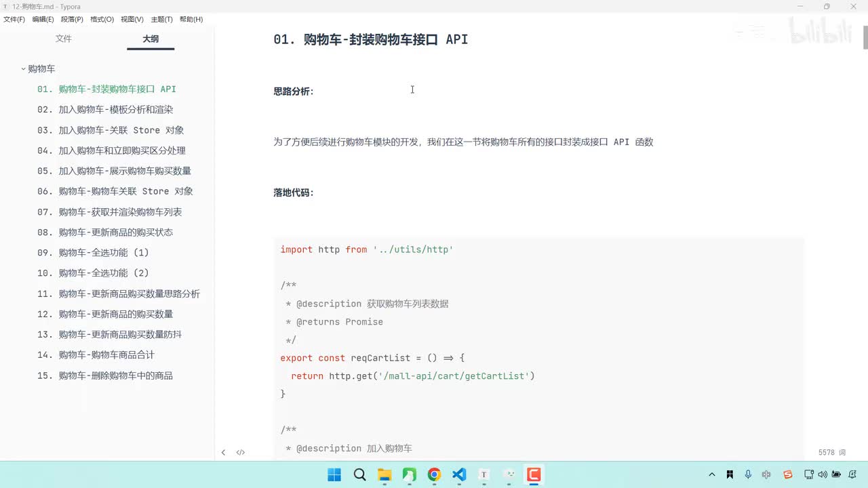Image resolution: width=868 pixels, height=488 pixels.
Task: Show word count details for 5578 词
Action: 832,452
